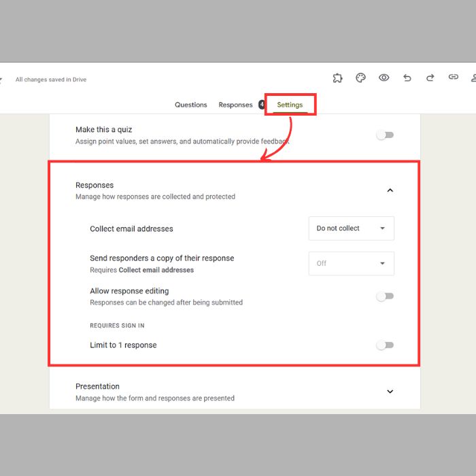Viewport: 476px width, 476px height.
Task: Enable the Make this a quiz toggle
Action: pyautogui.click(x=385, y=135)
